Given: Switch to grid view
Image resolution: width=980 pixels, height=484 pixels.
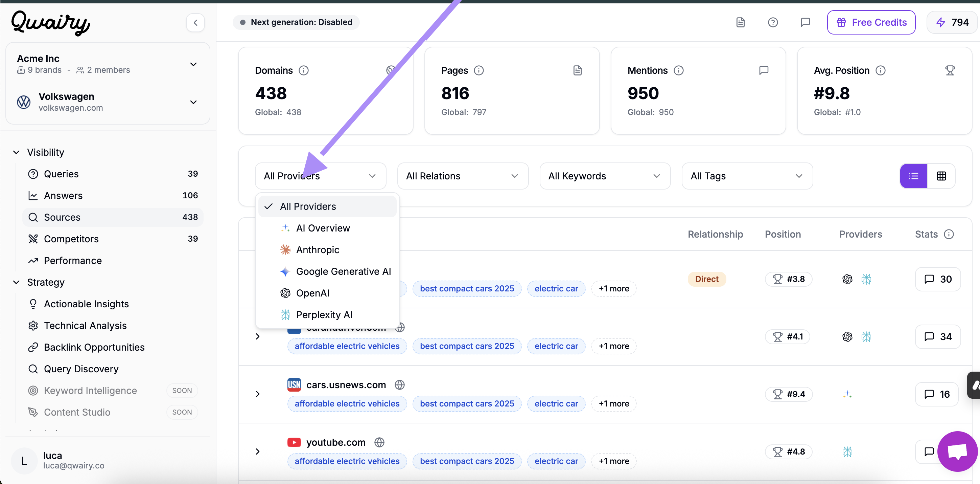Looking at the screenshot, I should coord(941,176).
